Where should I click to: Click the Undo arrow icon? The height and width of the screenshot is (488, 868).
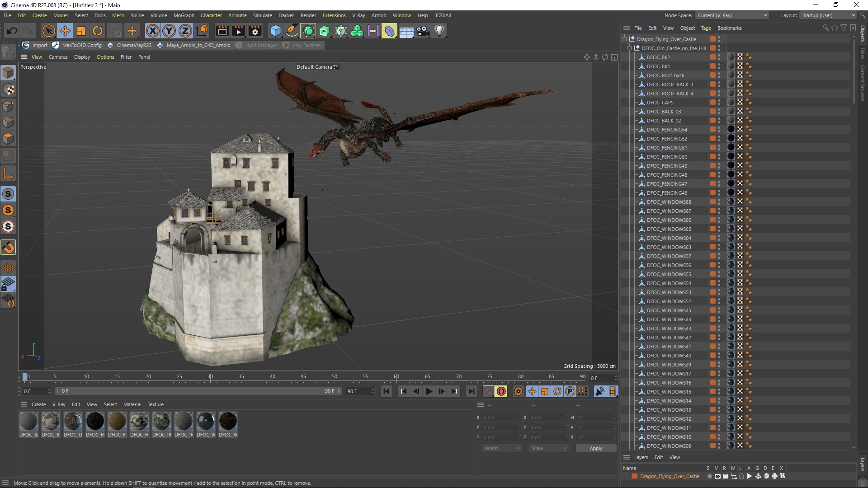point(12,31)
